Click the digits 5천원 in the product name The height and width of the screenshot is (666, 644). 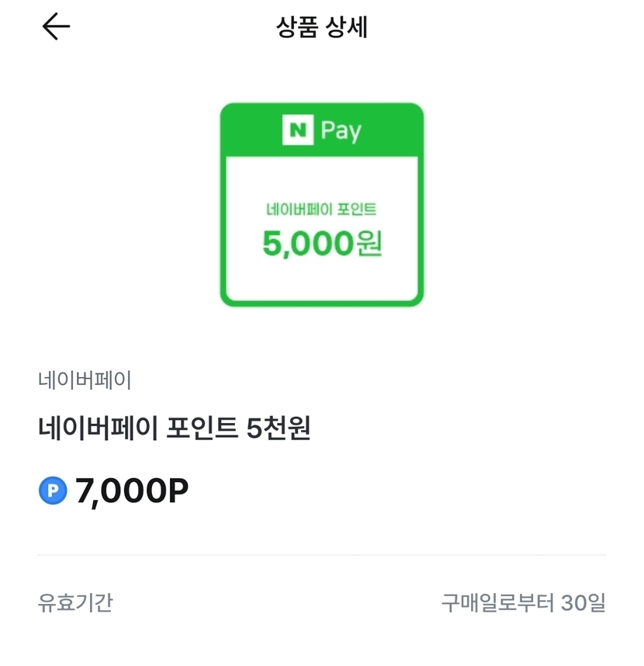(278, 428)
